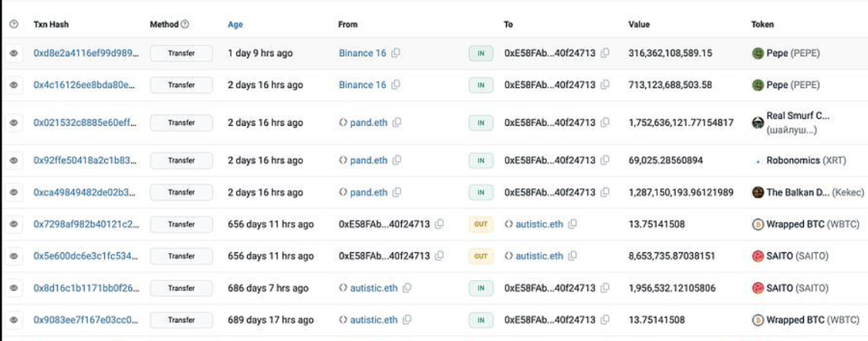868x341 pixels.
Task: Open transaction hash 0x7298af982b40121c2
Action: point(86,225)
